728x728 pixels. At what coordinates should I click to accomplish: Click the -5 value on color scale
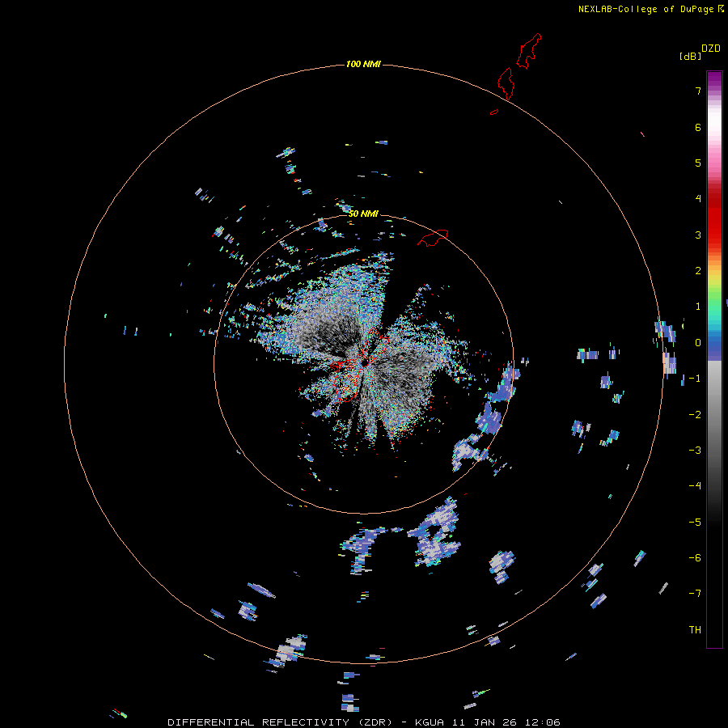point(695,523)
